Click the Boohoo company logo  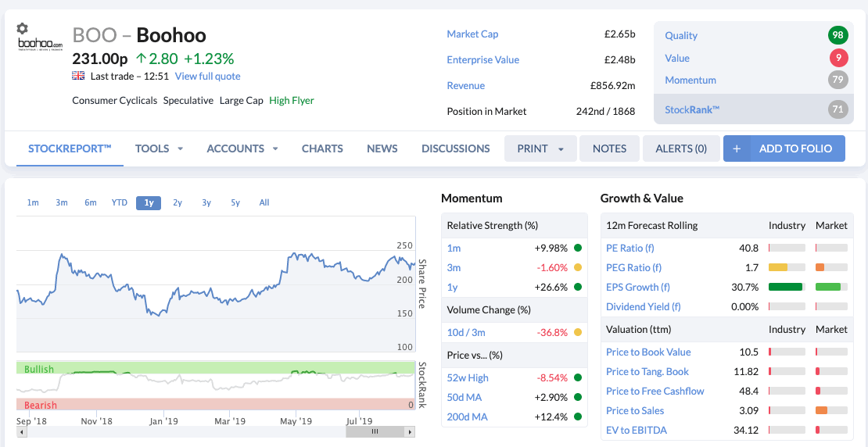40,44
